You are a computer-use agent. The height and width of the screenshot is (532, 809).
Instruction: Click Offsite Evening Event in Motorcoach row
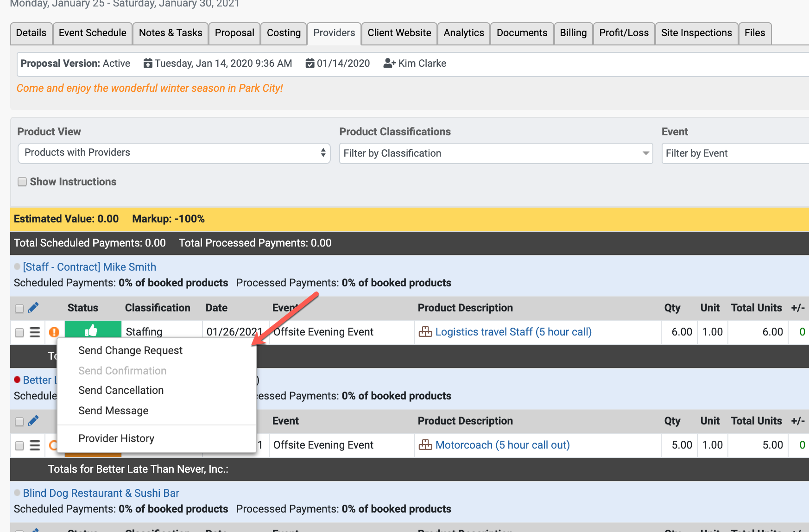(323, 445)
